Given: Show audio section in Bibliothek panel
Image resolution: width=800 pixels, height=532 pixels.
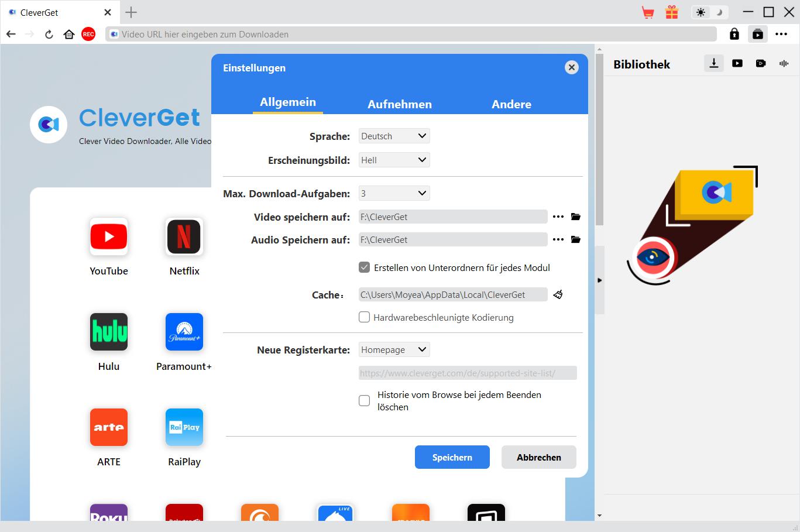Looking at the screenshot, I should coord(784,64).
